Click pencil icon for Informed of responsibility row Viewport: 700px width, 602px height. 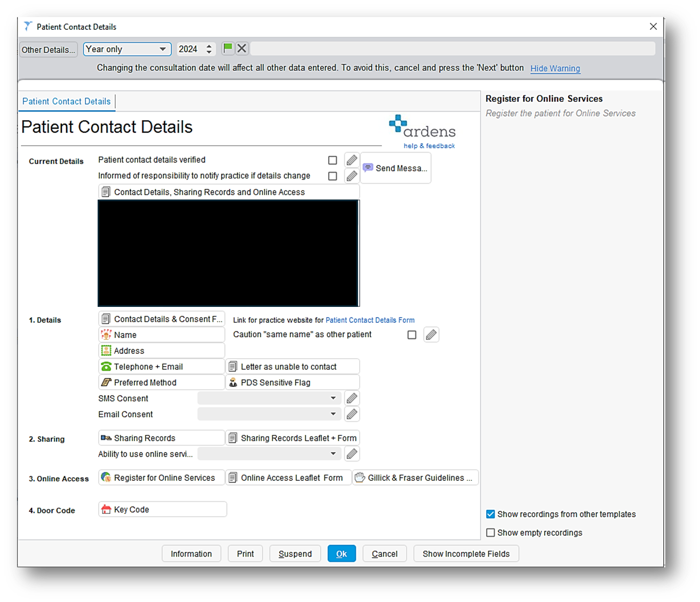pyautogui.click(x=352, y=176)
